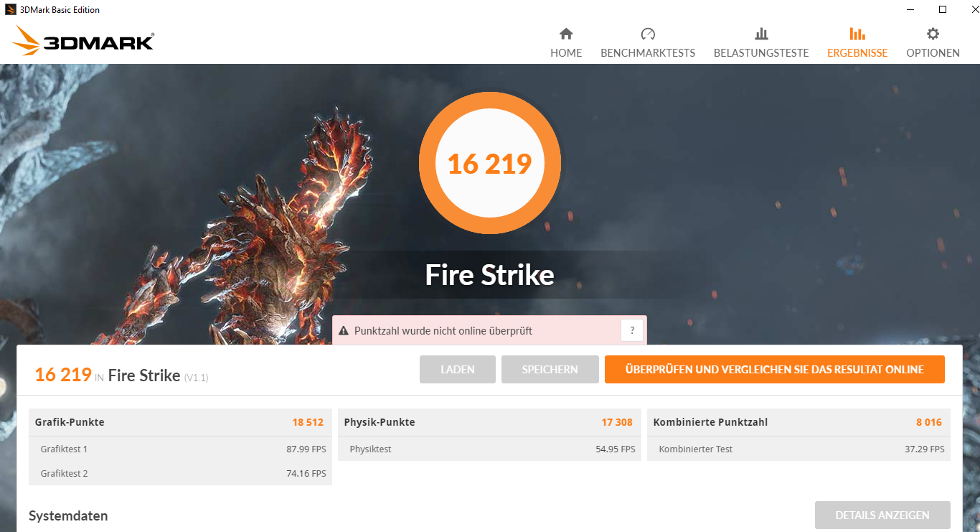Click the 74.16 FPS value
Viewport: 980px width, 532px height.
coord(306,474)
